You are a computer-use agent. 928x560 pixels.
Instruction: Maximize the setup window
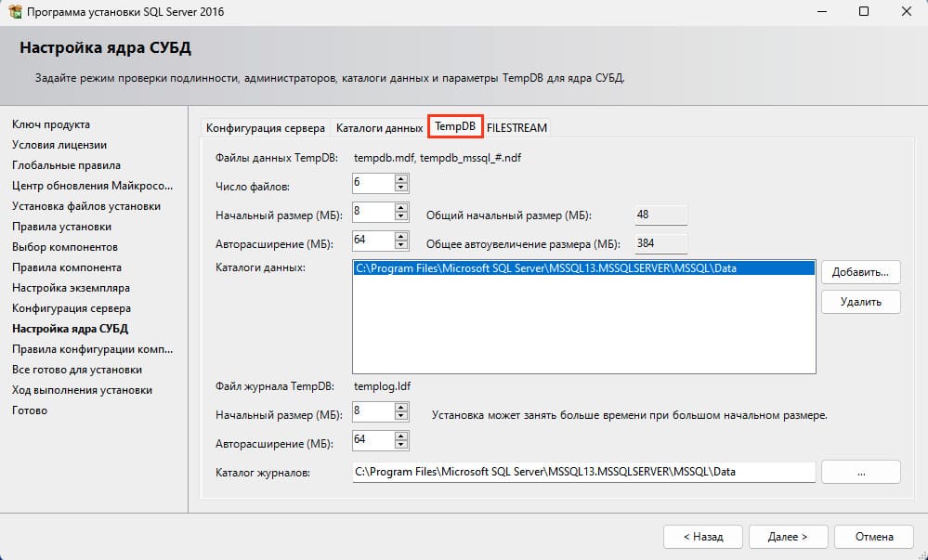(864, 12)
